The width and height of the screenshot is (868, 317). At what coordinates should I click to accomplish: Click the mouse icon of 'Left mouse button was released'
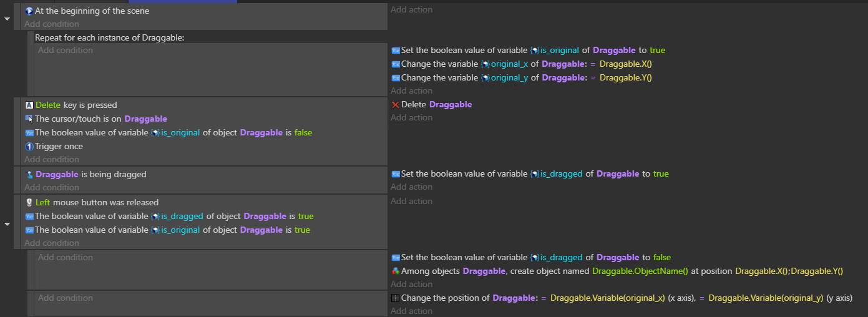coord(29,202)
